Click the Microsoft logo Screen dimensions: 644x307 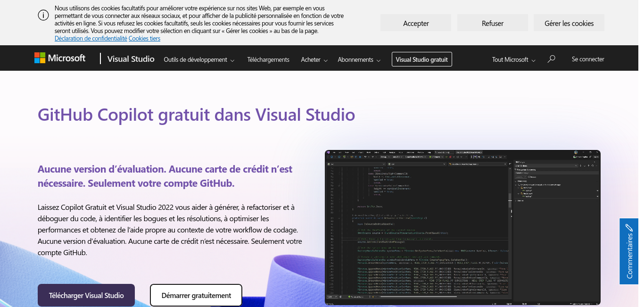pos(60,58)
